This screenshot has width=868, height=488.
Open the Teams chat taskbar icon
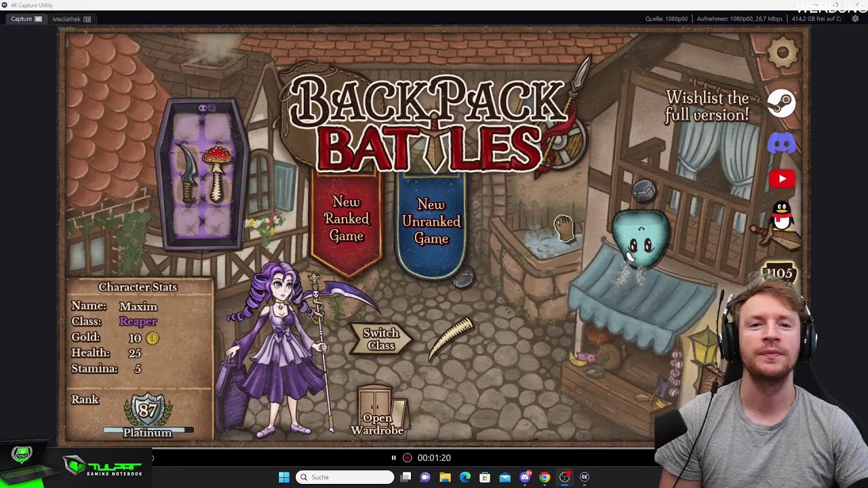[x=425, y=477]
